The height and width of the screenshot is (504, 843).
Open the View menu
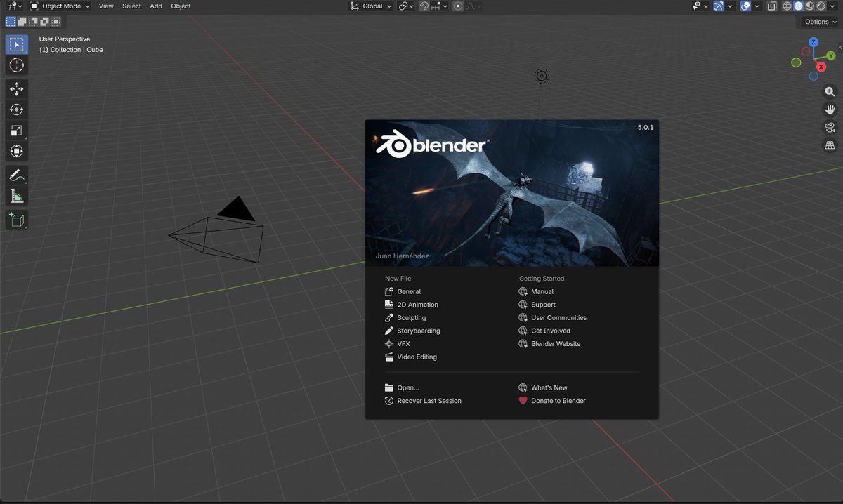tap(106, 6)
